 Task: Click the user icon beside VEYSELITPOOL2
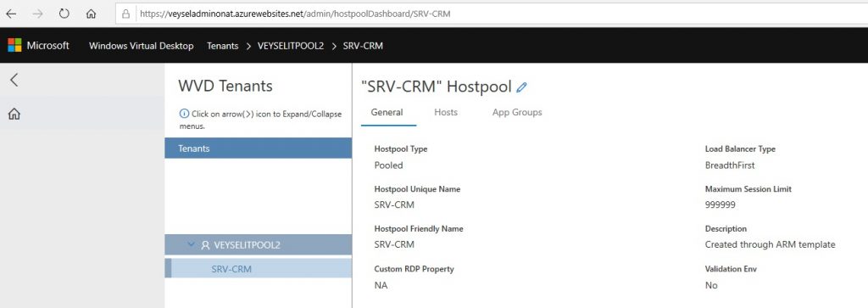[x=206, y=245]
